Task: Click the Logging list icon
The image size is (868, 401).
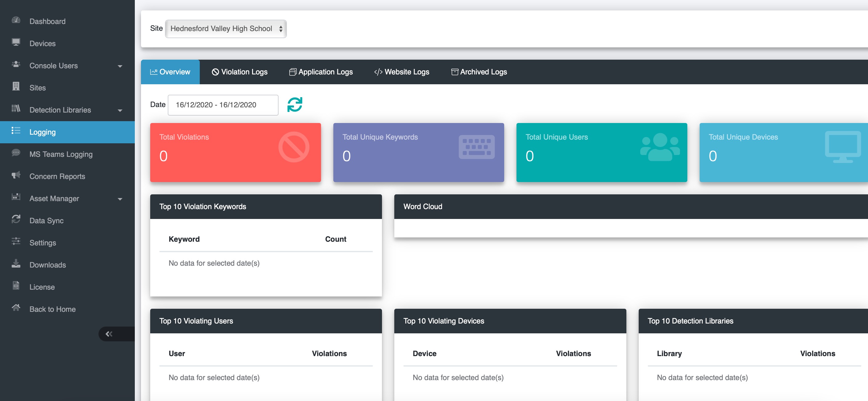Action: [16, 131]
